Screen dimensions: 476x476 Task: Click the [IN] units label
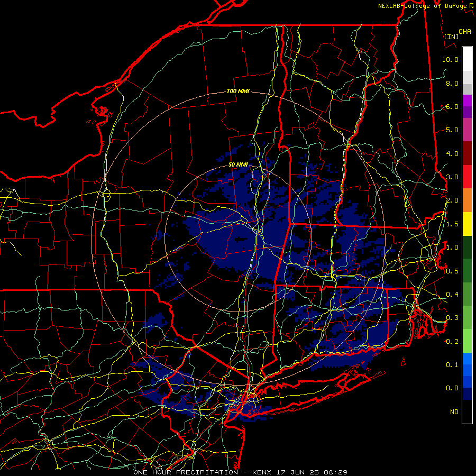[x=452, y=36]
